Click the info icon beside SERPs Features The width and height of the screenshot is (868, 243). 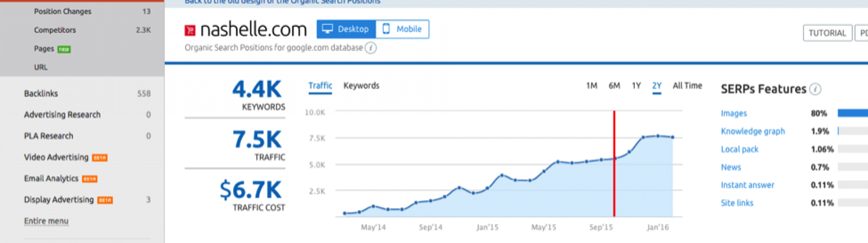[x=815, y=89]
